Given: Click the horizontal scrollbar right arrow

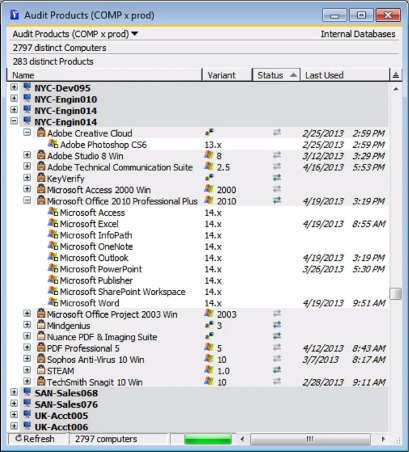Looking at the screenshot, I should pos(383,439).
